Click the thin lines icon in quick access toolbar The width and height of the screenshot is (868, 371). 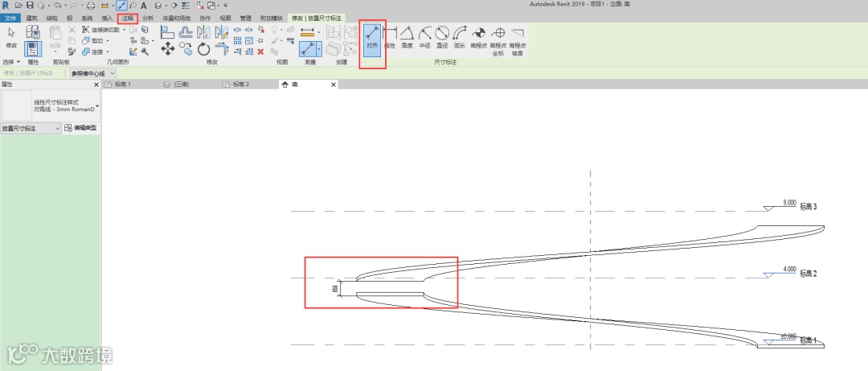pyautogui.click(x=186, y=5)
